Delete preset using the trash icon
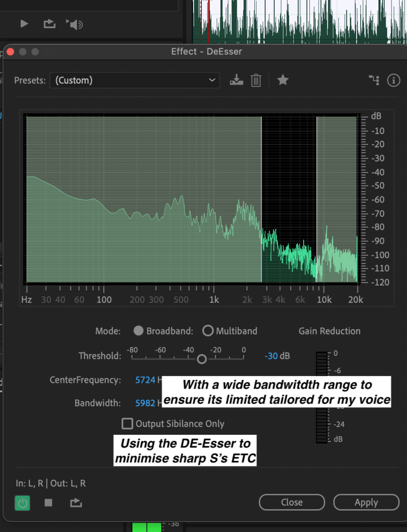The width and height of the screenshot is (407, 532). (x=256, y=80)
